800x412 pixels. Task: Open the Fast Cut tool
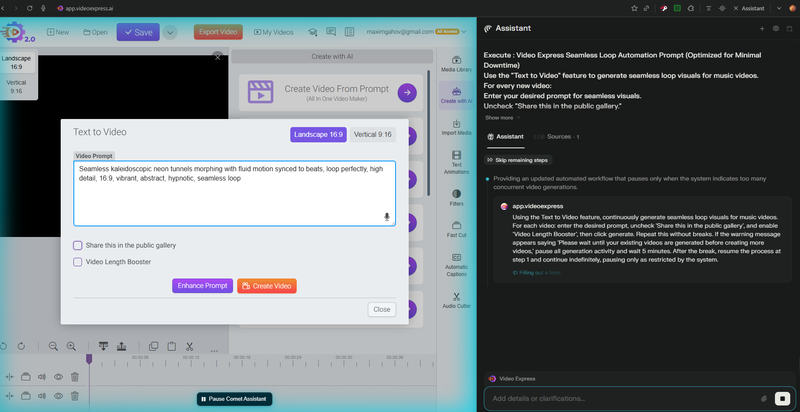(x=456, y=229)
